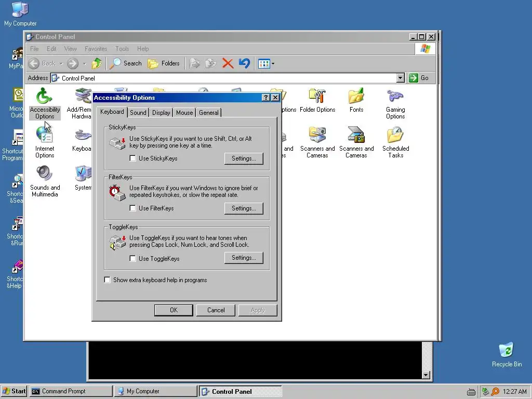Image resolution: width=532 pixels, height=399 pixels.
Task: Open the Favorites menu
Action: tap(96, 49)
